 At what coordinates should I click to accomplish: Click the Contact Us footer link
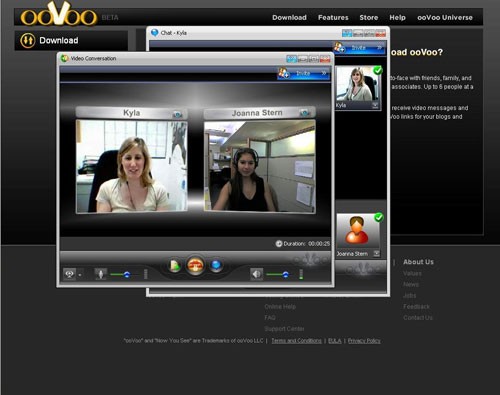(x=418, y=318)
